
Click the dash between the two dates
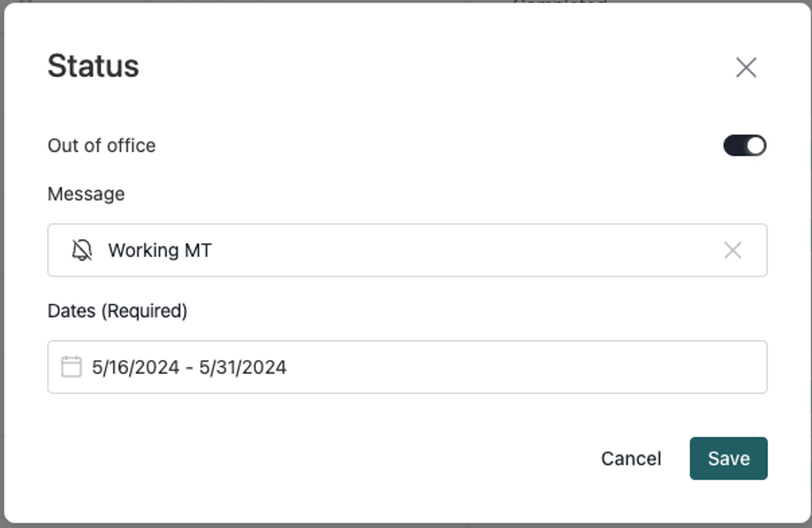click(189, 368)
